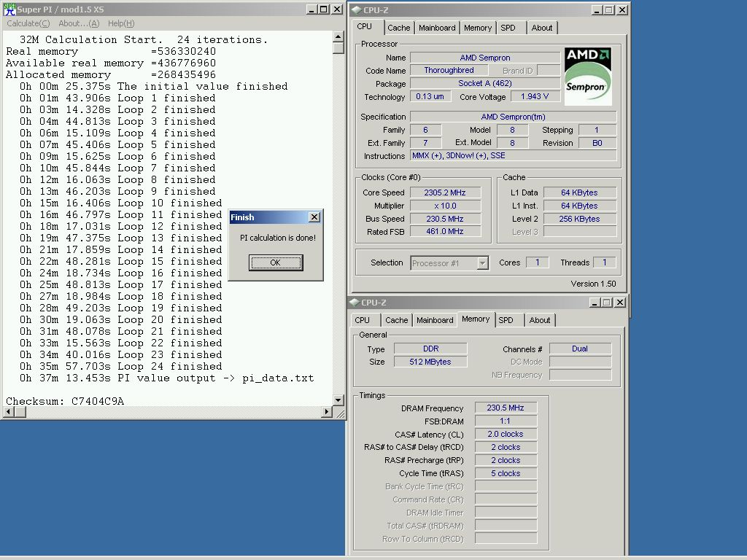Click the DRAM Frequency value 230.5 MHz
This screenshot has width=747, height=560.
coord(506,408)
